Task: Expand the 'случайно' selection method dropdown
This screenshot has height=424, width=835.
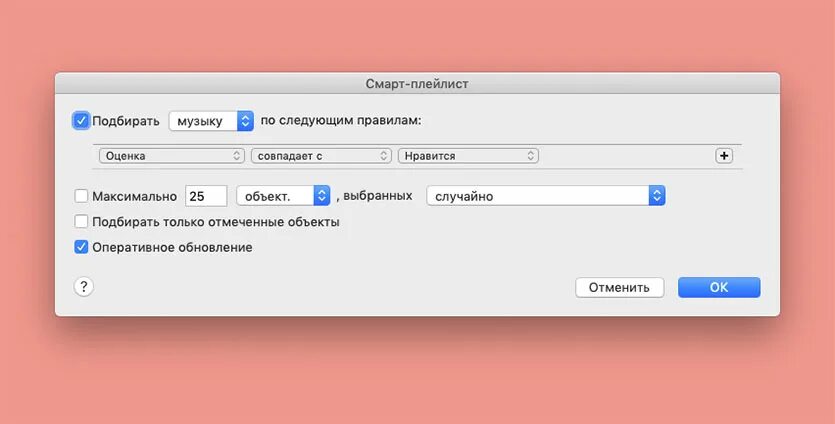Action: (545, 196)
